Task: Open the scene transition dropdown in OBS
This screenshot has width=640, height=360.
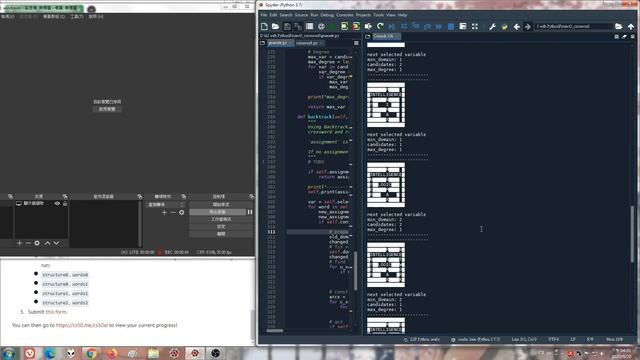Action: point(165,204)
